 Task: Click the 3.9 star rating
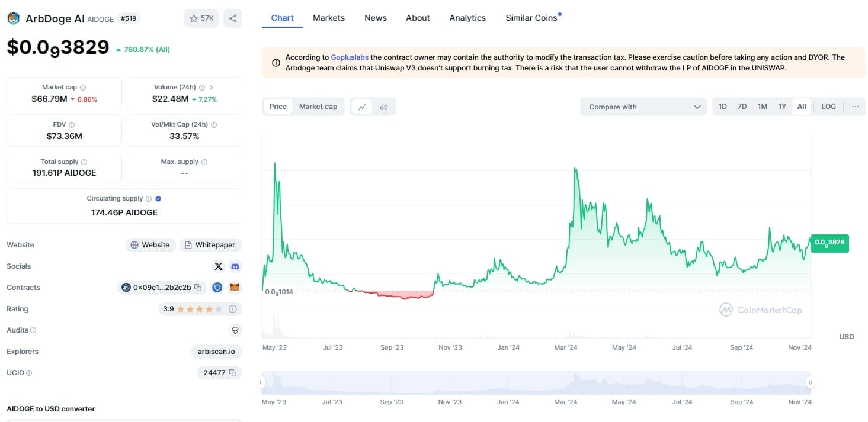click(x=193, y=309)
